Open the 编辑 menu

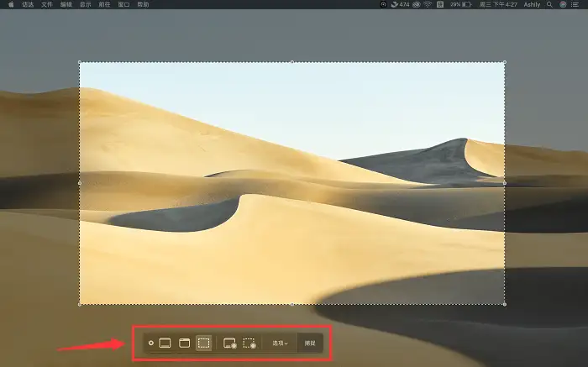coord(66,4)
